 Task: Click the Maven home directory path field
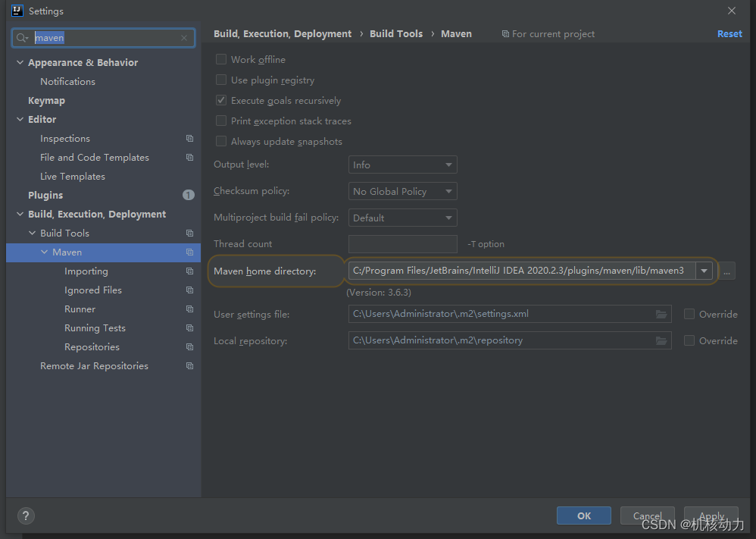(x=522, y=271)
